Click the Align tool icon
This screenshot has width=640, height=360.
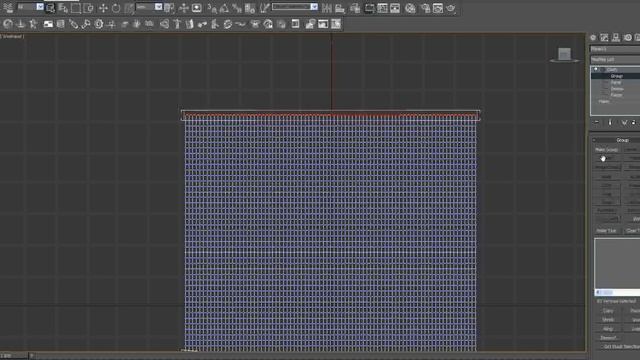pyautogui.click(x=340, y=8)
